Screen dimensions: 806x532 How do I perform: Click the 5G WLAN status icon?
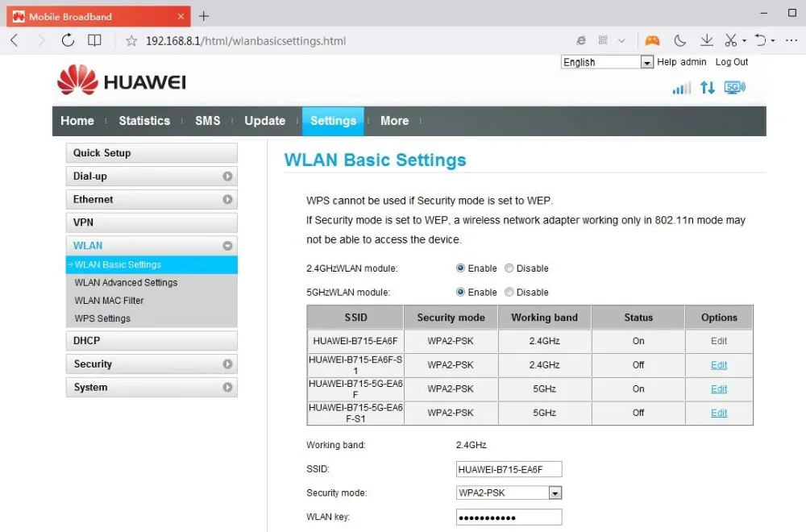coord(734,87)
